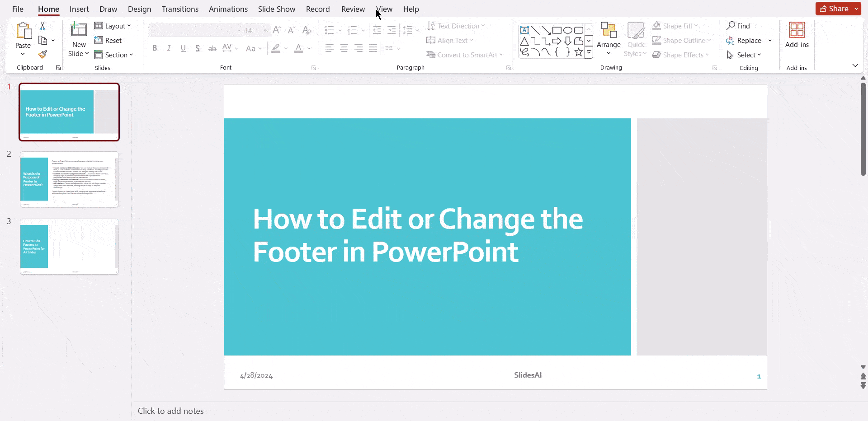Viewport: 868px width, 421px height.
Task: Toggle Italic formatting
Action: tap(169, 48)
